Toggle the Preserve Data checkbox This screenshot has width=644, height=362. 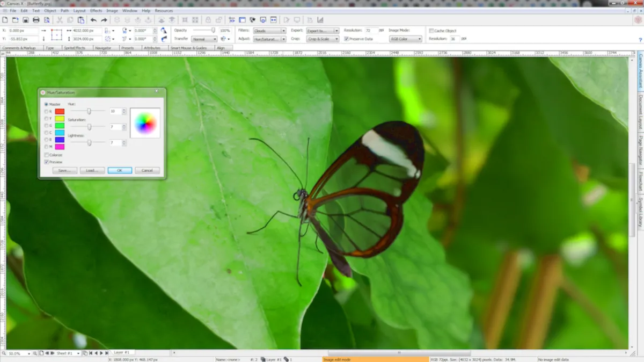347,39
